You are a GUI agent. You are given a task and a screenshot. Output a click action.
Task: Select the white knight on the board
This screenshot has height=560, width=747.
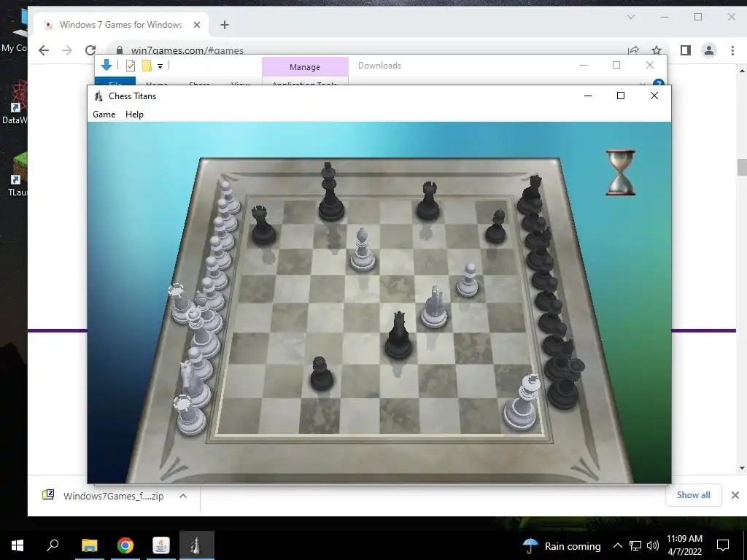(x=434, y=307)
